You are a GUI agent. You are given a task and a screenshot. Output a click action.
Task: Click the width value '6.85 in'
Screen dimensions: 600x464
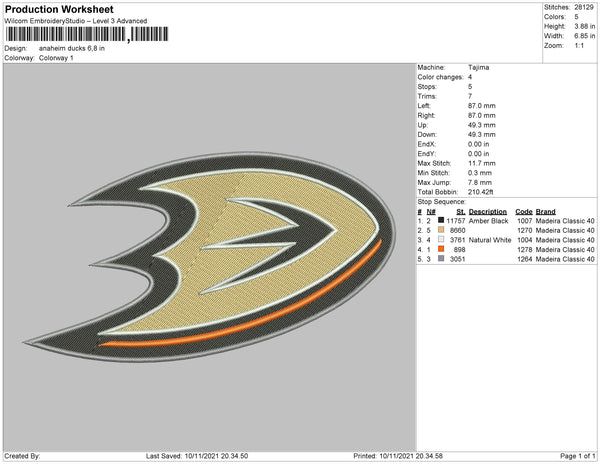pos(584,36)
